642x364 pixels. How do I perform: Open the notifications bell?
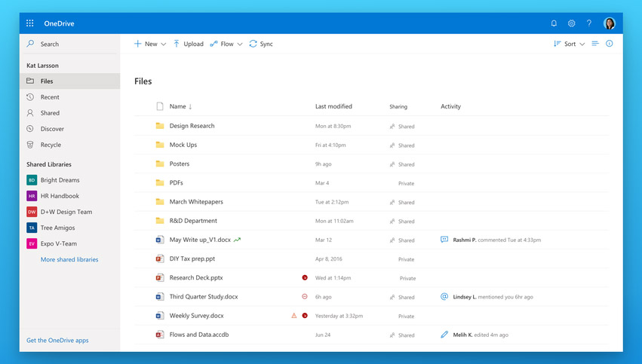point(554,23)
